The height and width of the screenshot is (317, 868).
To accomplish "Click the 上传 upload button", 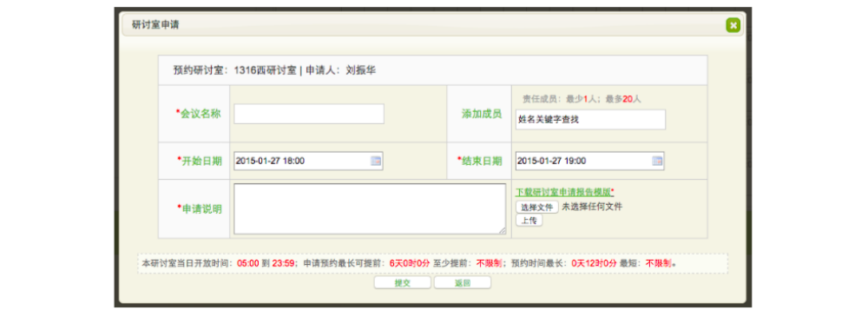I will [529, 220].
